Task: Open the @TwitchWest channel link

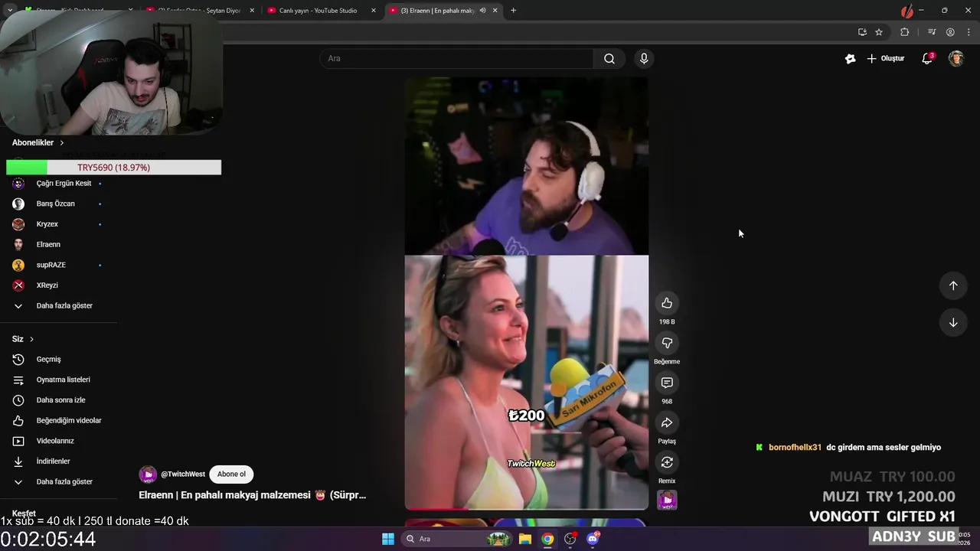Action: 183,474
